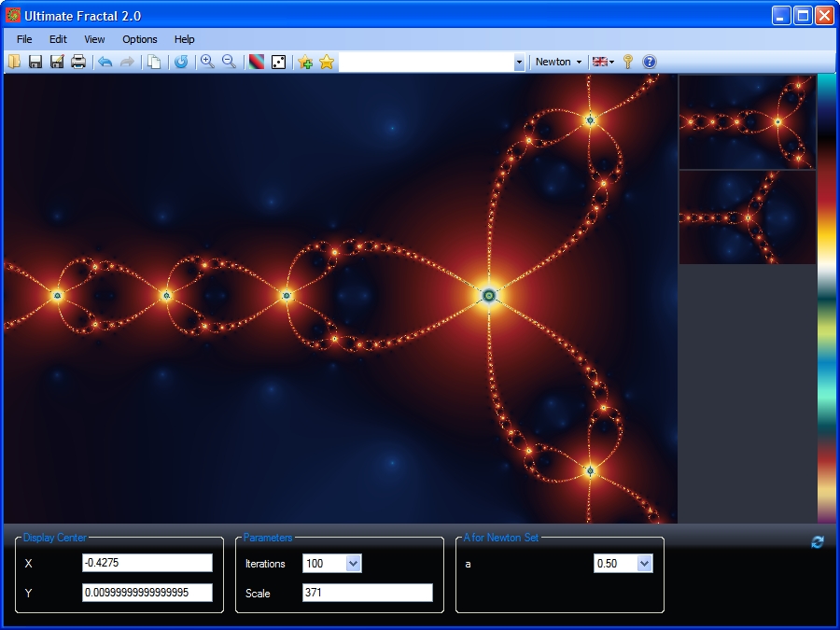Click the Open file icon

pos(14,62)
